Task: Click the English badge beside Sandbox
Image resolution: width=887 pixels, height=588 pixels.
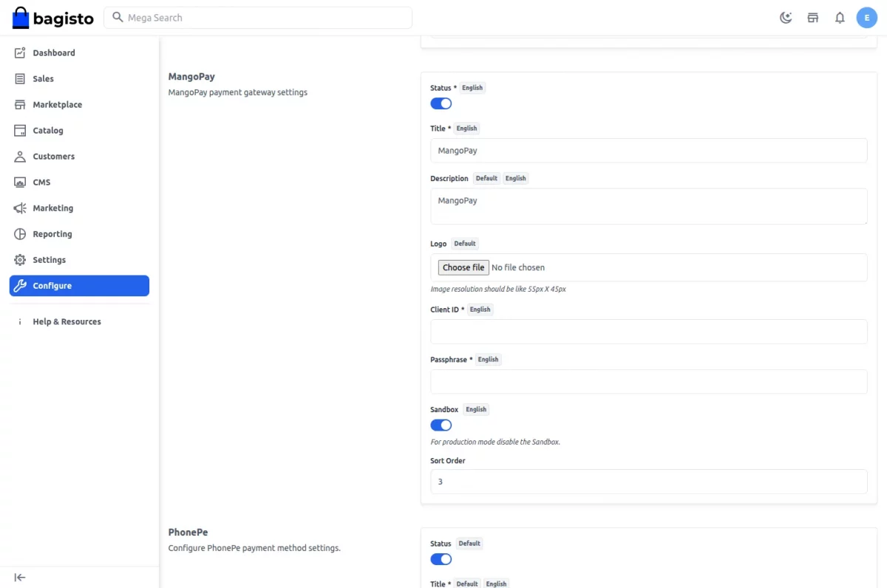Action: (476, 409)
